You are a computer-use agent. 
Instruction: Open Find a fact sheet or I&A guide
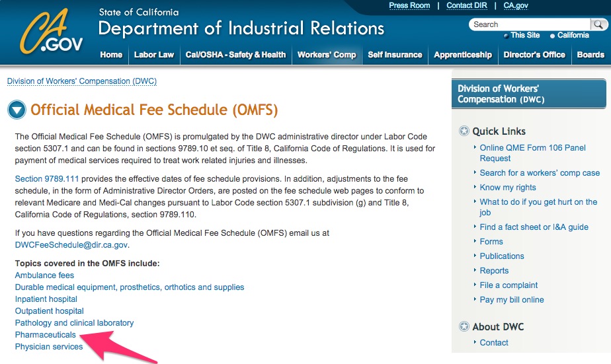coord(534,227)
